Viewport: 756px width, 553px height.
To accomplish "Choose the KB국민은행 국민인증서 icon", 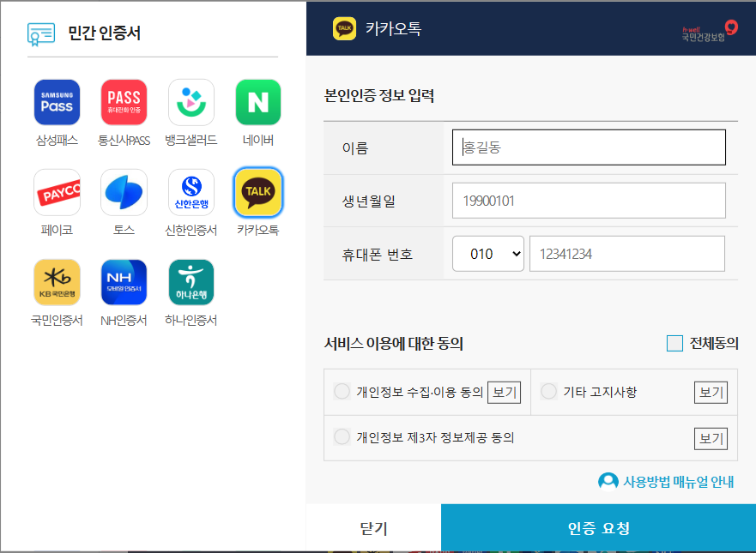I will click(x=57, y=282).
